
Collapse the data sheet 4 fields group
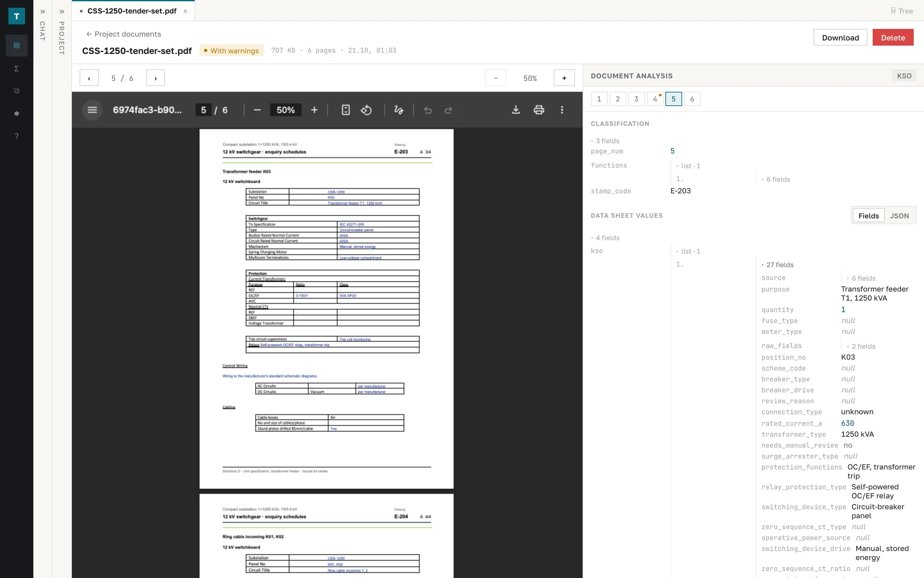[x=606, y=238]
